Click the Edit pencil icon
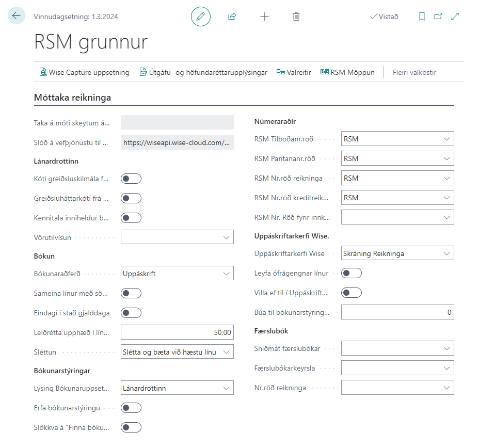The height and width of the screenshot is (448, 495). pos(200,16)
